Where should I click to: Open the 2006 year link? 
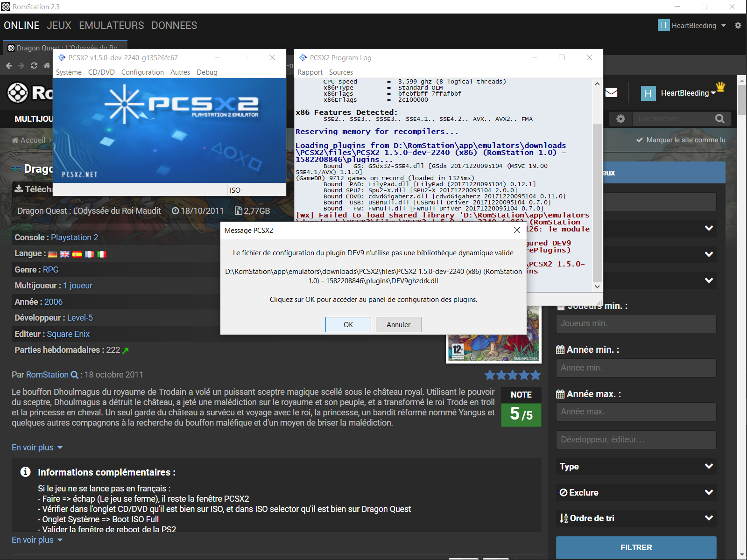[53, 302]
